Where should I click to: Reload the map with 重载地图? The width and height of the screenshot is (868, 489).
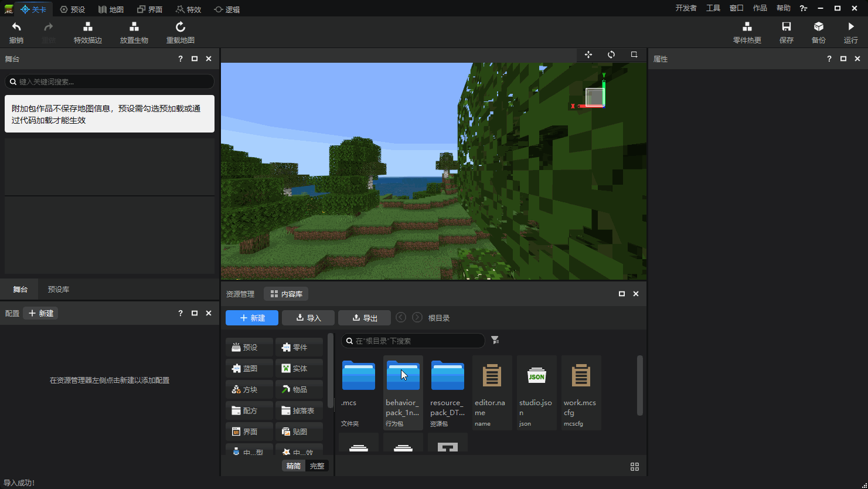[x=181, y=32]
